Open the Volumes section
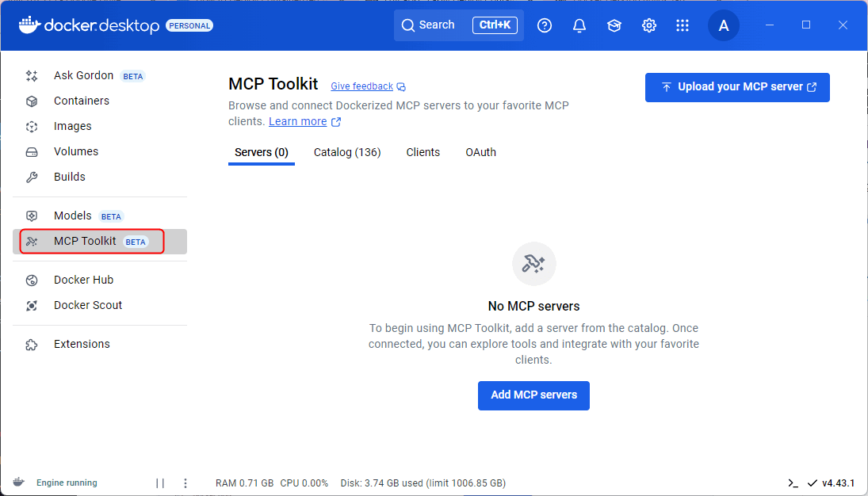Screen dimensions: 868x496 (75, 151)
